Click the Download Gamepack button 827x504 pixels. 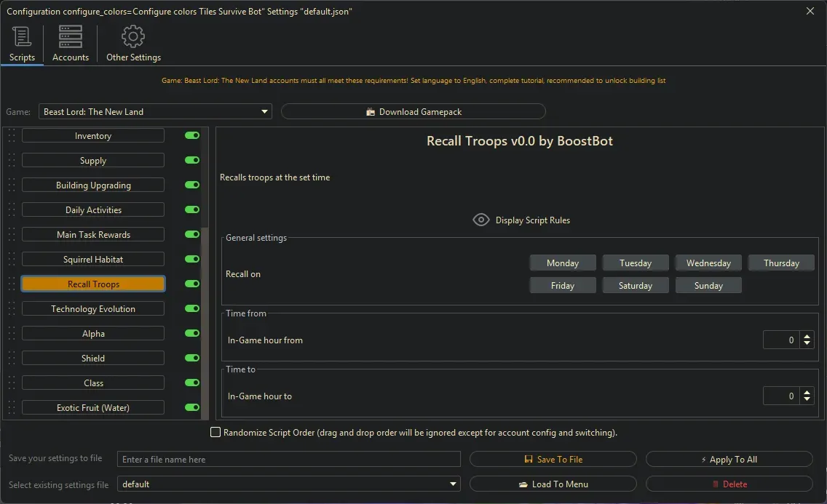coord(413,112)
